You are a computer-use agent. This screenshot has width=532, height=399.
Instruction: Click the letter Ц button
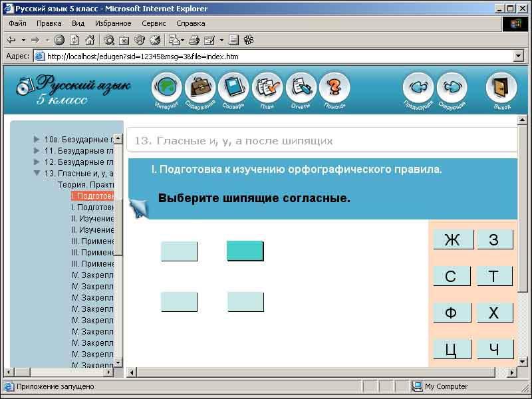click(x=452, y=349)
